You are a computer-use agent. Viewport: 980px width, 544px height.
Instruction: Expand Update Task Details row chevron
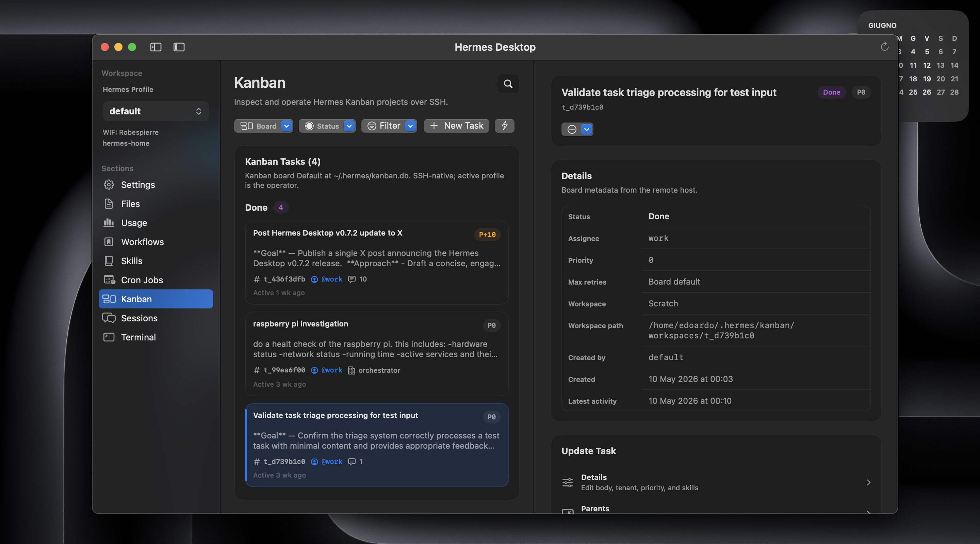pyautogui.click(x=868, y=483)
